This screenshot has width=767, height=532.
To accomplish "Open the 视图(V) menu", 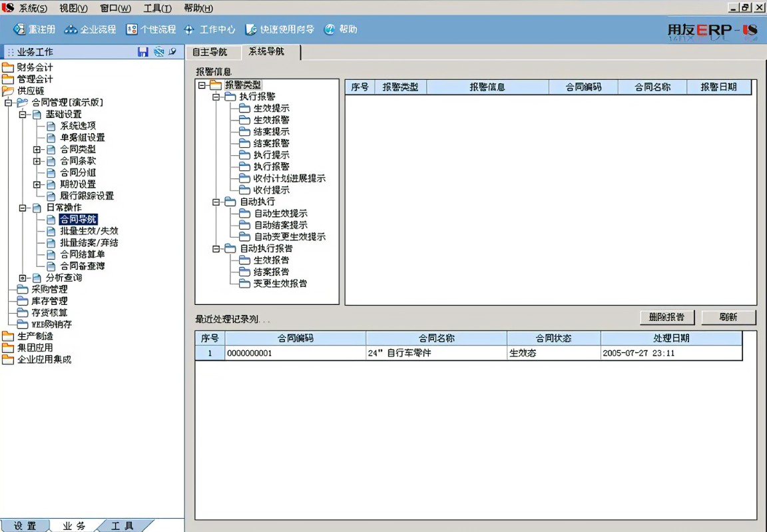I will [x=73, y=8].
